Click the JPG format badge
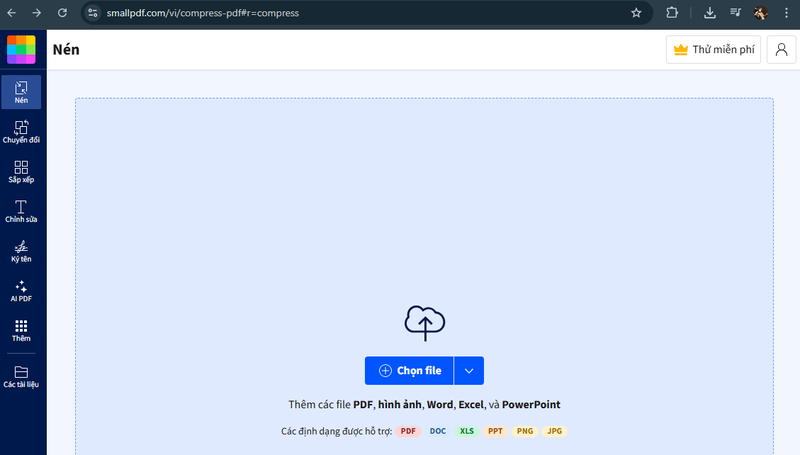This screenshot has height=455, width=800. pos(555,431)
